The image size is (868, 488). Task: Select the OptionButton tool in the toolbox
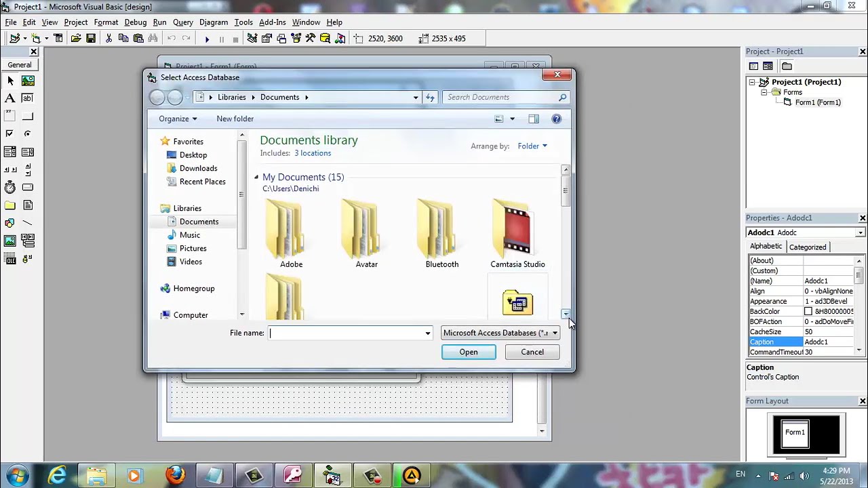pyautogui.click(x=28, y=134)
